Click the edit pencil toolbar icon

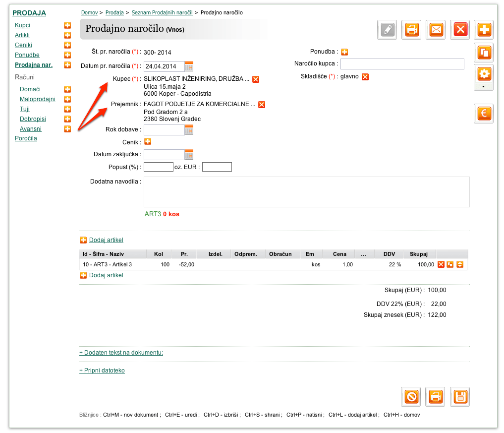[x=387, y=30]
